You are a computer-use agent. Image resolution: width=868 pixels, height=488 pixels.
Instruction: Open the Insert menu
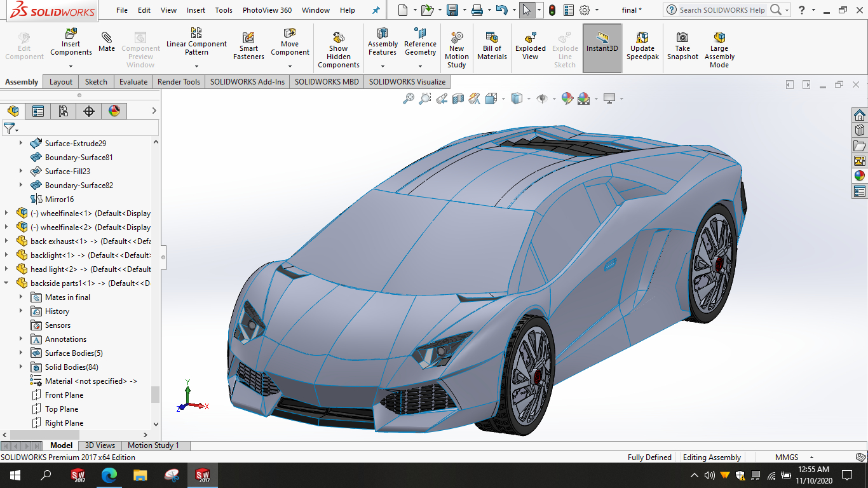[x=196, y=10]
